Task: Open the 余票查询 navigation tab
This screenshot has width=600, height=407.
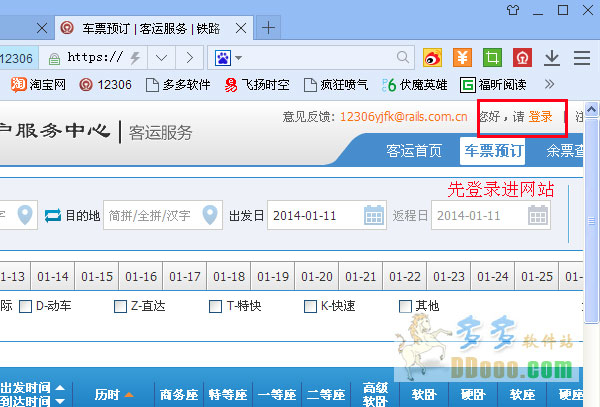Action: [565, 151]
